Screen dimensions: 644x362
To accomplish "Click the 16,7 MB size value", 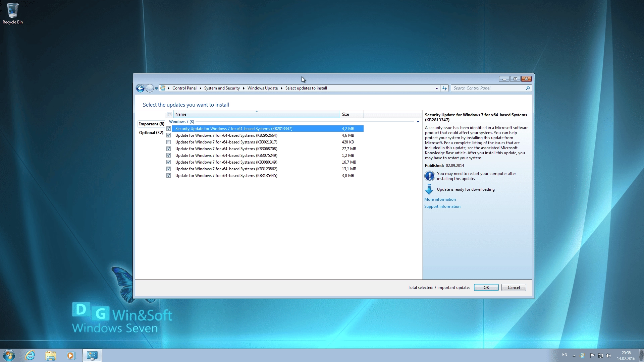I will (x=349, y=162).
